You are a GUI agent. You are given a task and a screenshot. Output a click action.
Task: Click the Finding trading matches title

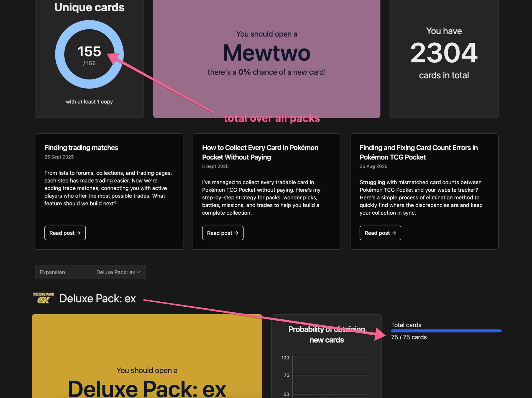coord(81,148)
